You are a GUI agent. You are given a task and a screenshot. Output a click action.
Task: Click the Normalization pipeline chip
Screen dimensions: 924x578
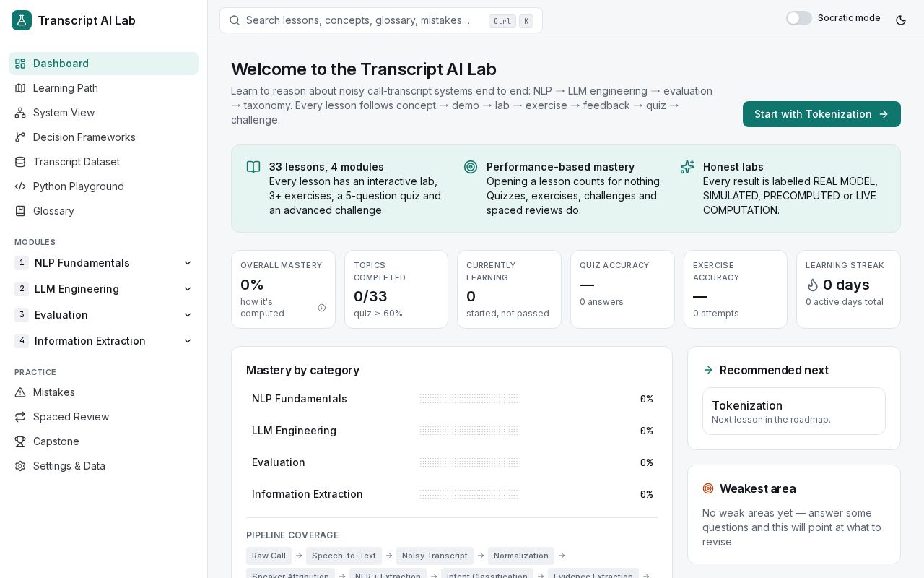click(x=521, y=556)
